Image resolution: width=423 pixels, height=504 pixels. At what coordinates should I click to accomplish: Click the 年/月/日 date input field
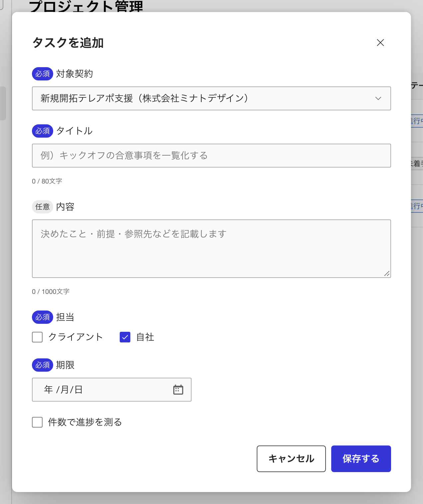[112, 390]
